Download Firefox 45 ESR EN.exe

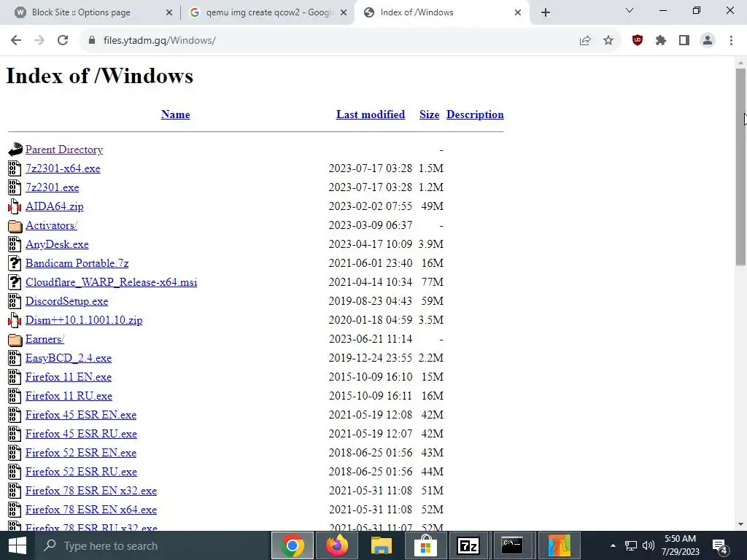point(80,415)
